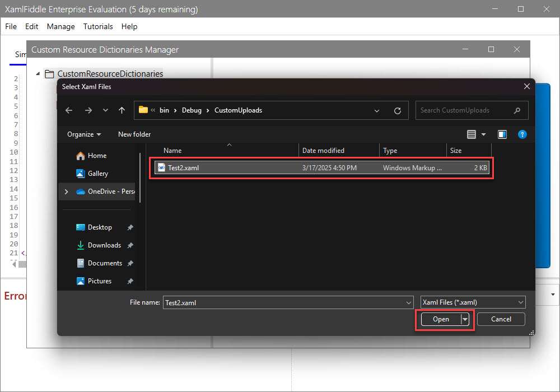Collapse the CustomResourceDictionaries tree node
Screen dimensions: 560x392
tap(38, 73)
